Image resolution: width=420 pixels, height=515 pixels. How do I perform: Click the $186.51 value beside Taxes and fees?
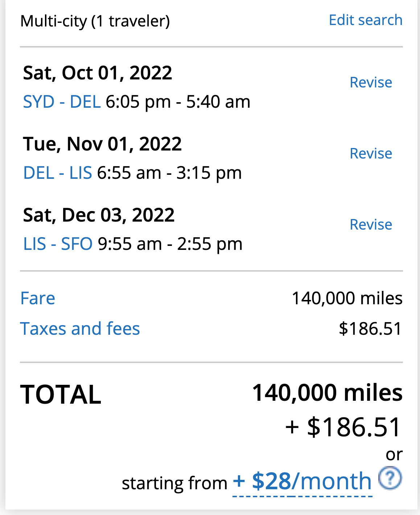[x=370, y=329]
